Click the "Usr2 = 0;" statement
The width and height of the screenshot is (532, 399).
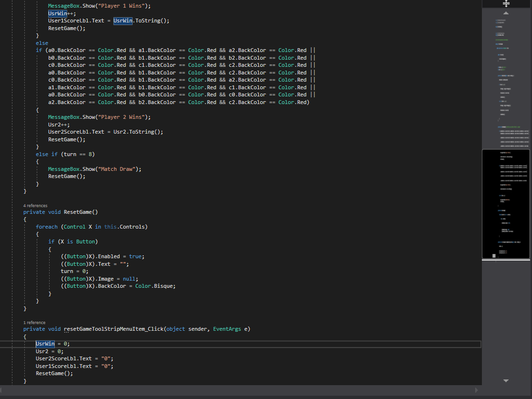(x=50, y=351)
